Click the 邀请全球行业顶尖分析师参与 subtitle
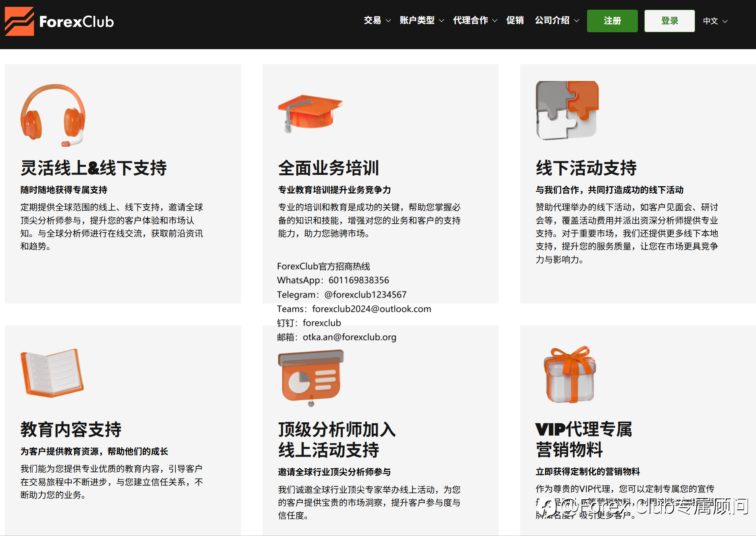 [335, 472]
